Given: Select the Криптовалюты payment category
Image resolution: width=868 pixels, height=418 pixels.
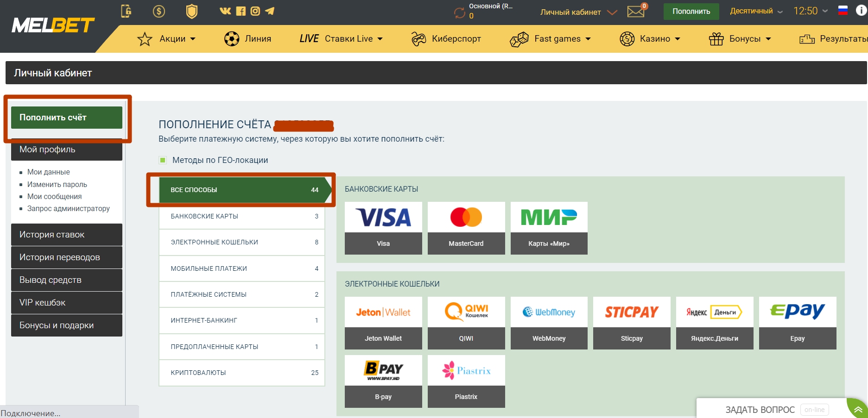Looking at the screenshot, I should 242,373.
